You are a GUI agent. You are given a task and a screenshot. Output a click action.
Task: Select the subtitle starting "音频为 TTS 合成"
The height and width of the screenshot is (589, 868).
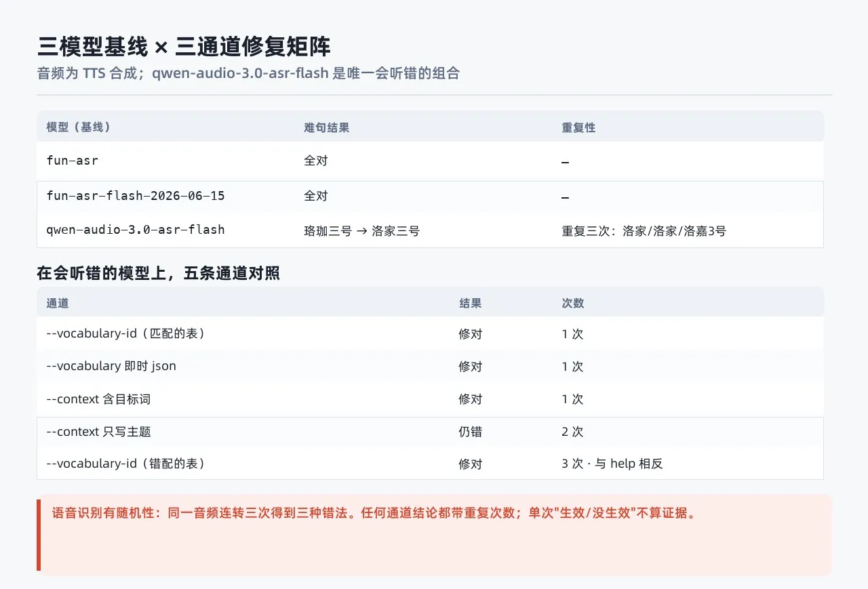coord(248,73)
